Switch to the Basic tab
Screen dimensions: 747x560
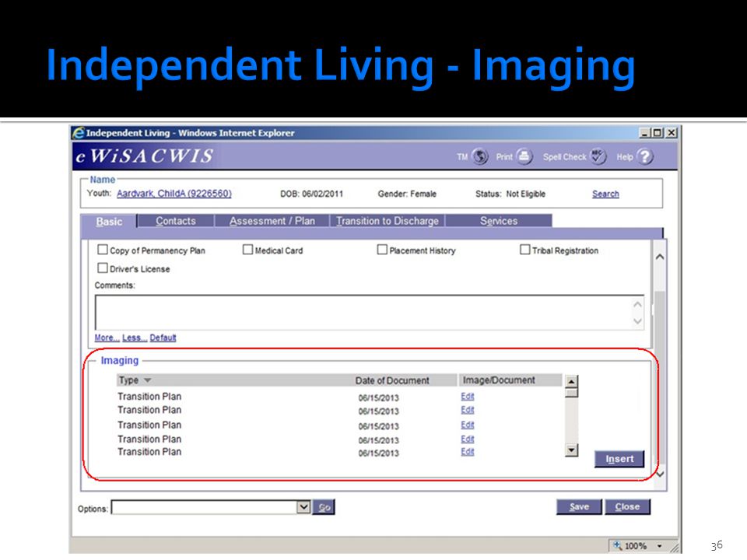point(109,222)
